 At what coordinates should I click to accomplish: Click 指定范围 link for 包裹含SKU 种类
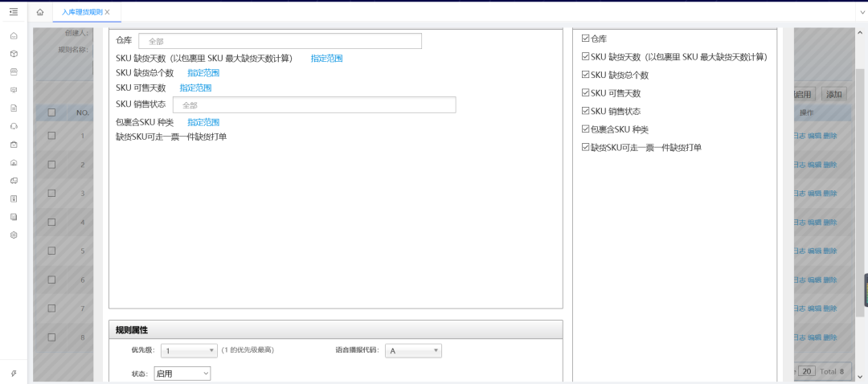[x=203, y=122]
